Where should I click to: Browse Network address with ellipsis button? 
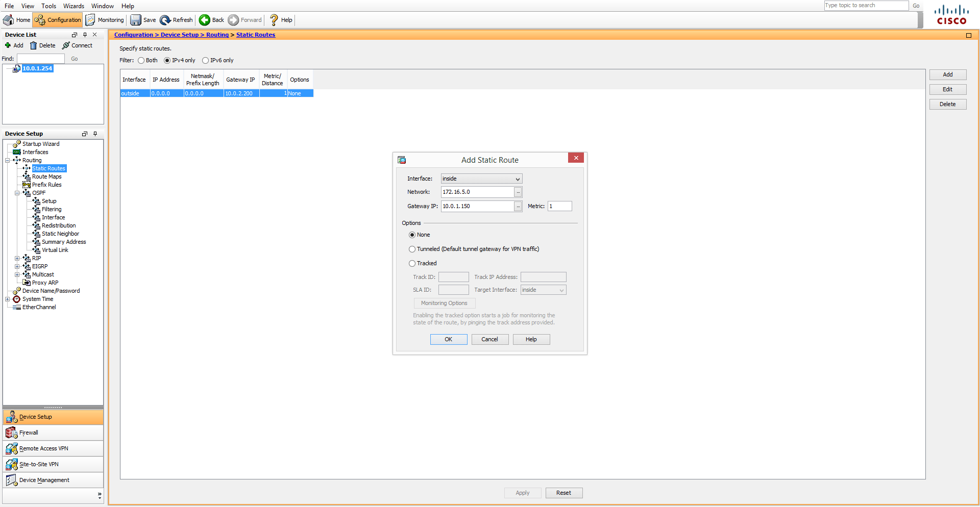518,192
